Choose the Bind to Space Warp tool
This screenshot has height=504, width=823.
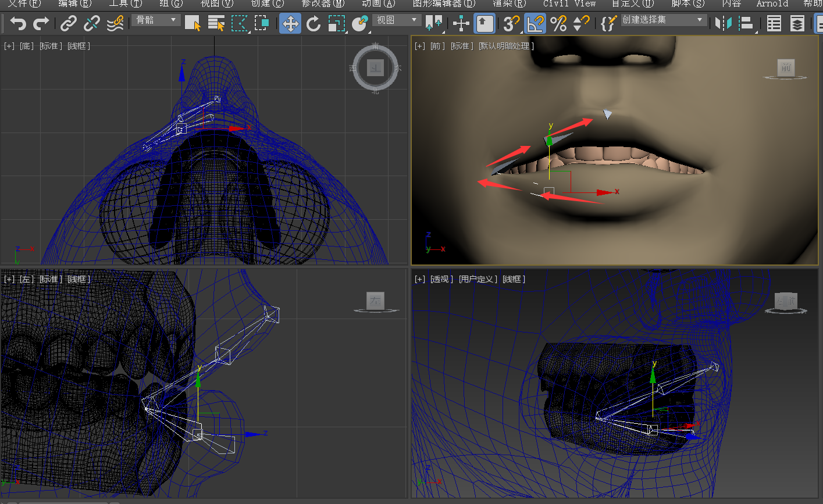[x=116, y=24]
